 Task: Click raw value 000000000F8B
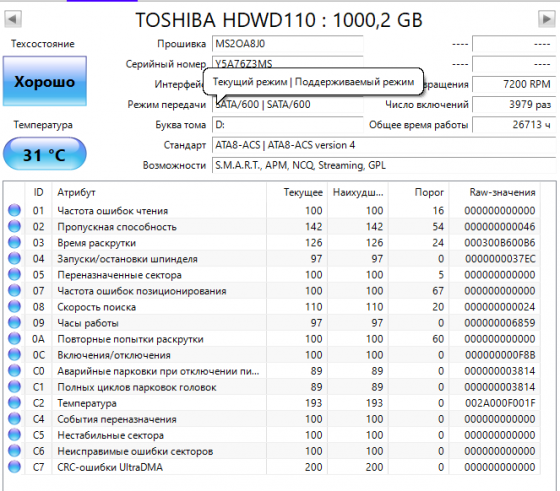click(x=500, y=355)
